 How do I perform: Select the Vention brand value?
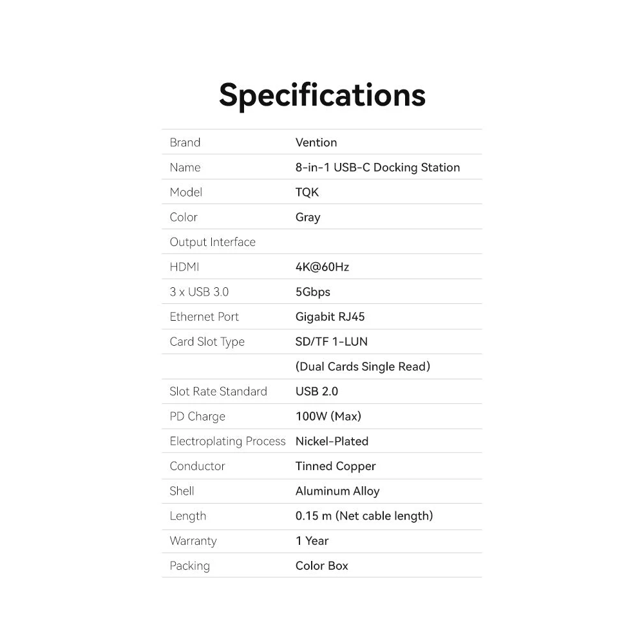[316, 142]
